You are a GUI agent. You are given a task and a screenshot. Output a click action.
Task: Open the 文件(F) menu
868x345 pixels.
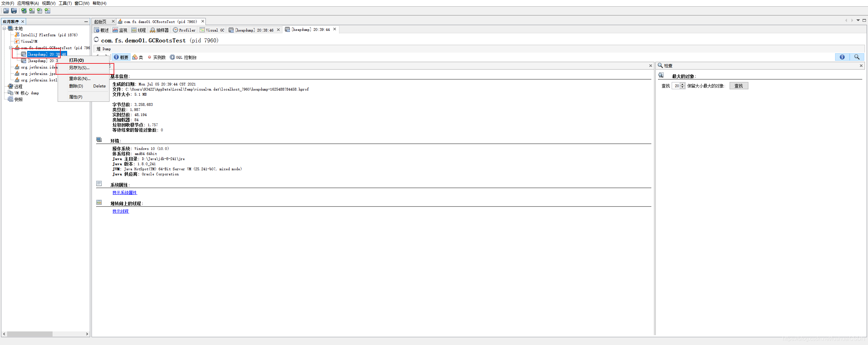tap(8, 3)
